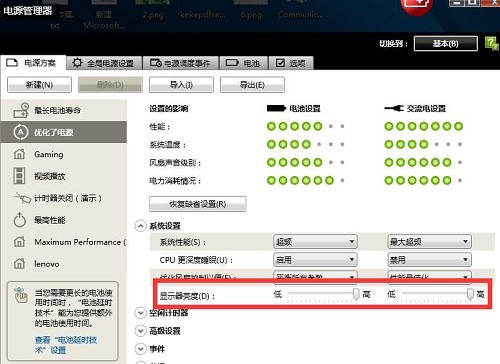
Task: Collapse the 系统设置 section
Action: pyautogui.click(x=140, y=226)
